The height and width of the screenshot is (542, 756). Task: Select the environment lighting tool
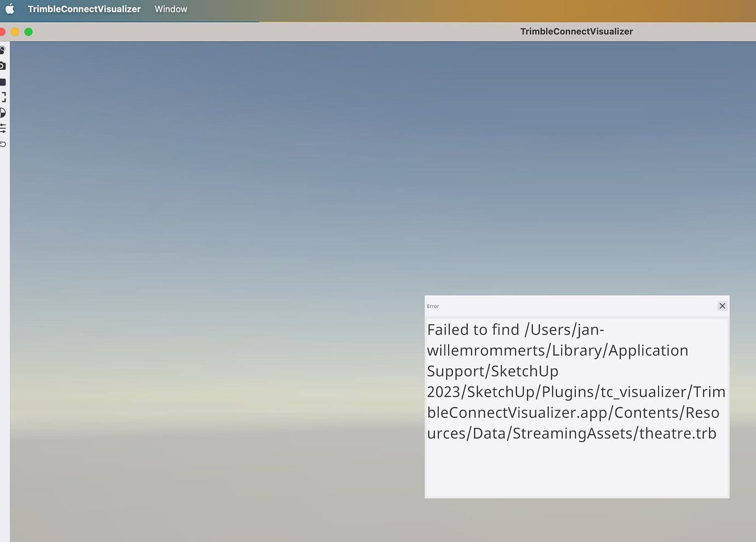(x=3, y=50)
